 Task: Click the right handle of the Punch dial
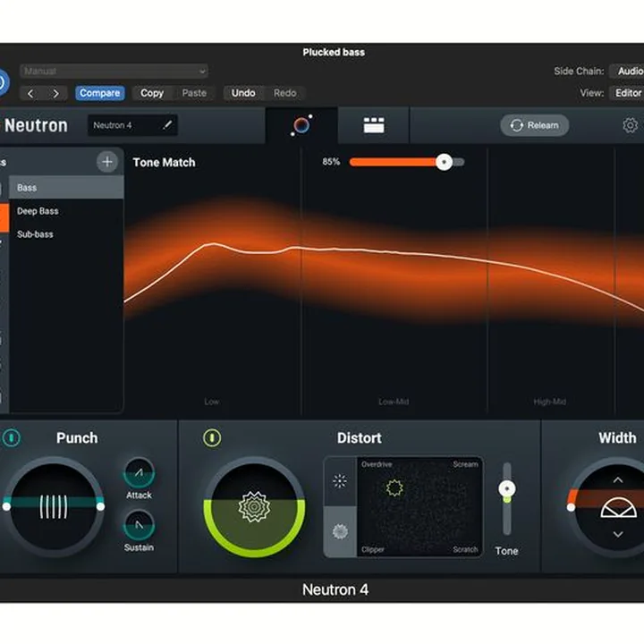100,507
